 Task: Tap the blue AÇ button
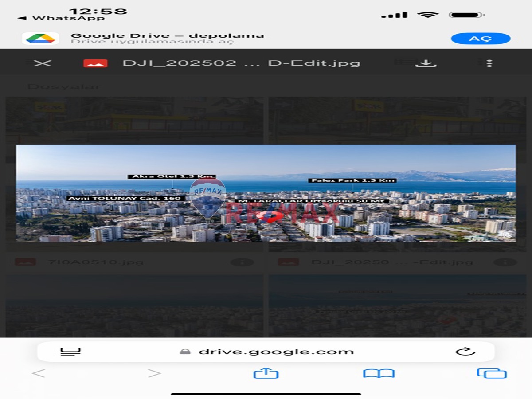(481, 39)
